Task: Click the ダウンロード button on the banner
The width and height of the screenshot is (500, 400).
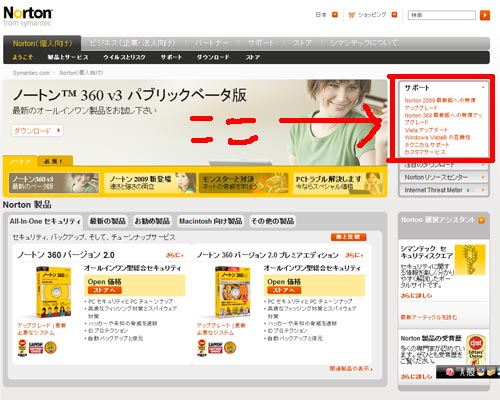Action: [37, 131]
